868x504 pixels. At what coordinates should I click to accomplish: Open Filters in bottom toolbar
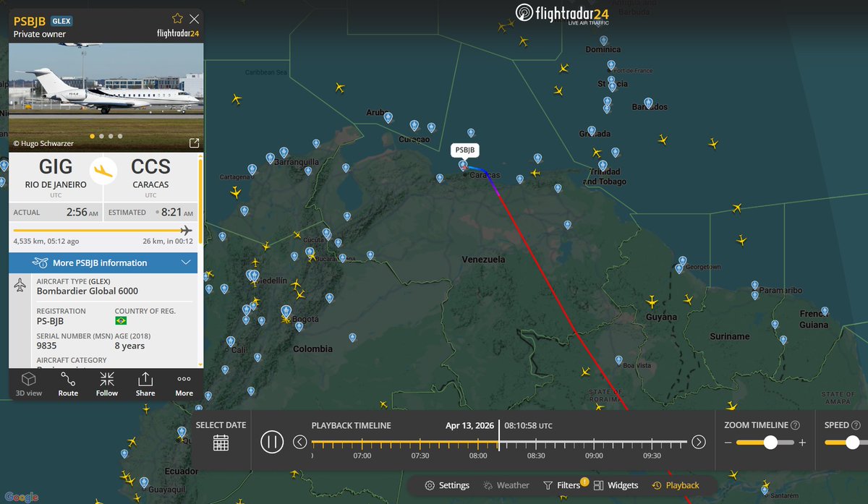[x=562, y=485]
